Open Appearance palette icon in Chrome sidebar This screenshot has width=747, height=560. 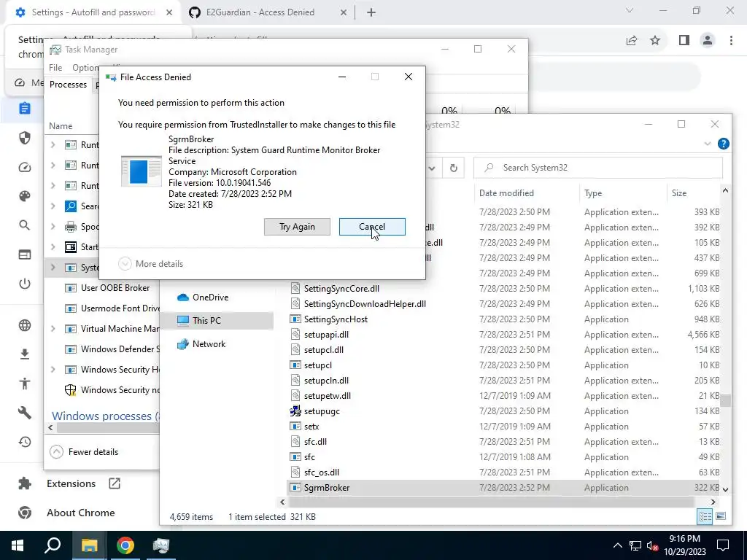click(x=25, y=196)
